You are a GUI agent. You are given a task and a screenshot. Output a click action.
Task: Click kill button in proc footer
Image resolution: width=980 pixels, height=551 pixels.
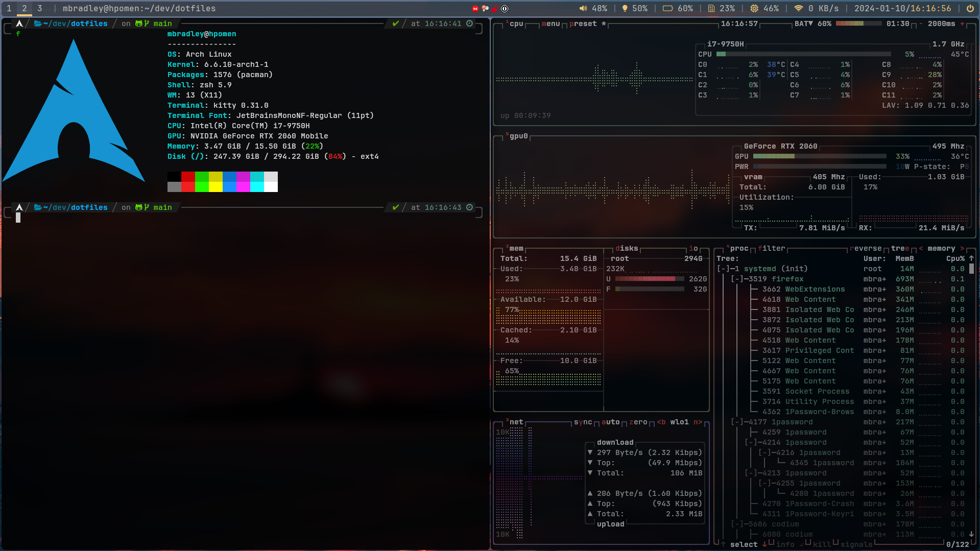[822, 544]
